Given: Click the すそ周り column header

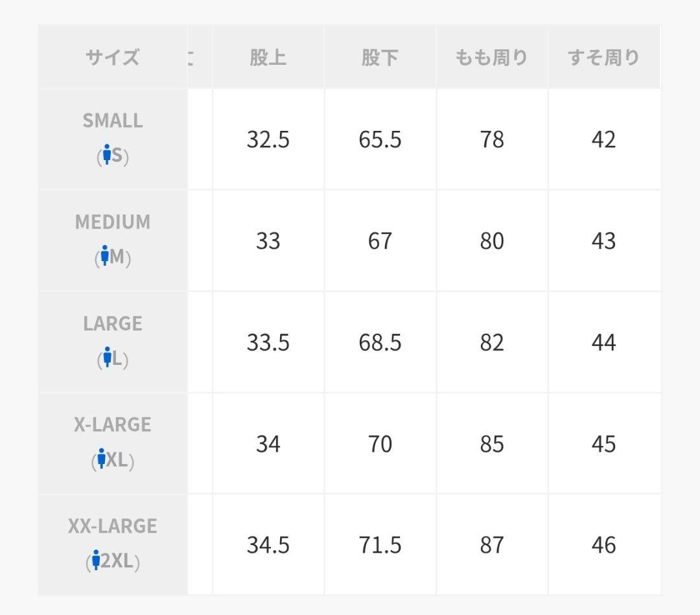Looking at the screenshot, I should pyautogui.click(x=603, y=58).
